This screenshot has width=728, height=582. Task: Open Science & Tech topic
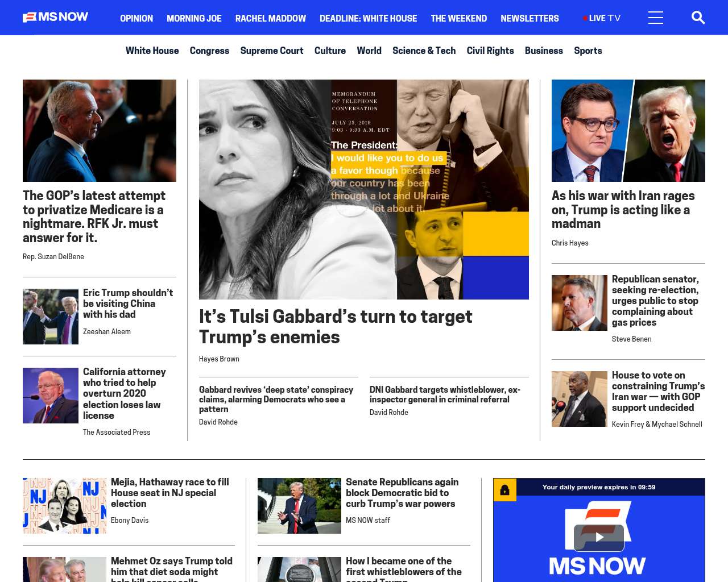point(424,51)
